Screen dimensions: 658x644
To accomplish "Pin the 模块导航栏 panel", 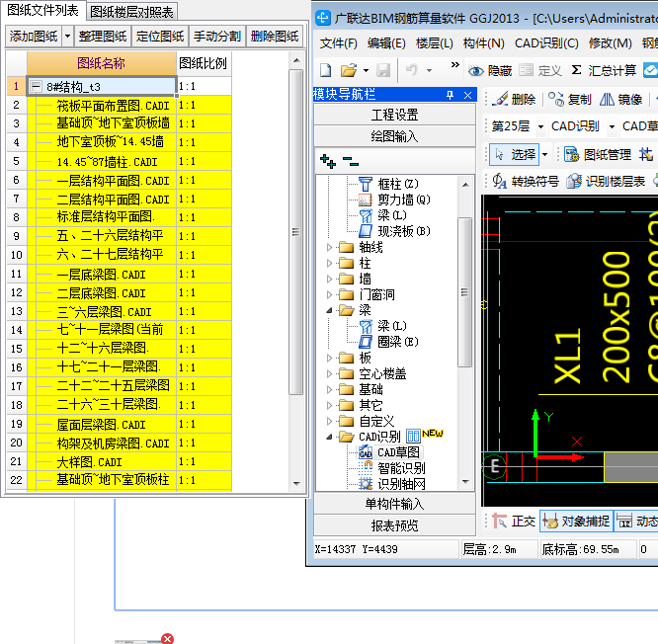I will pos(450,95).
